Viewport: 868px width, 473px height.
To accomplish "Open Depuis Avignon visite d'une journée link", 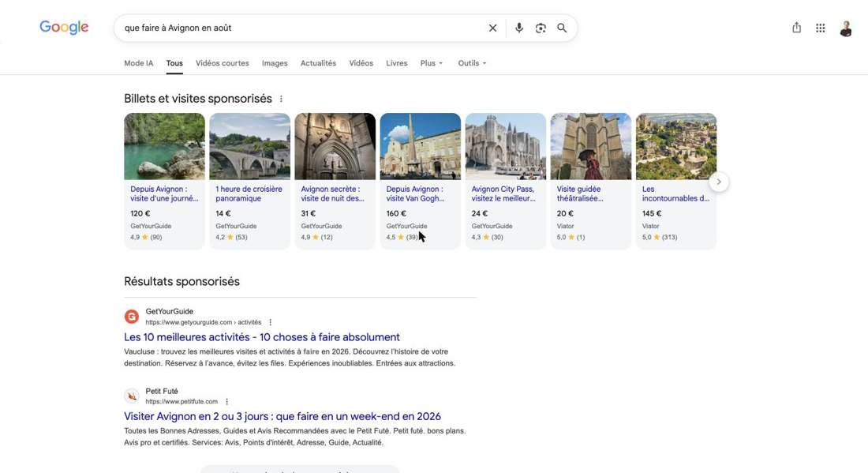I will (164, 193).
